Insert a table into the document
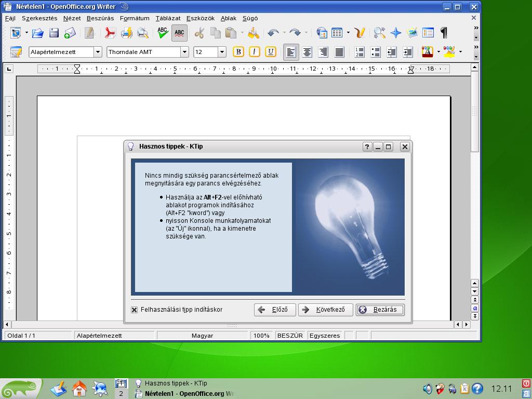 pos(337,33)
